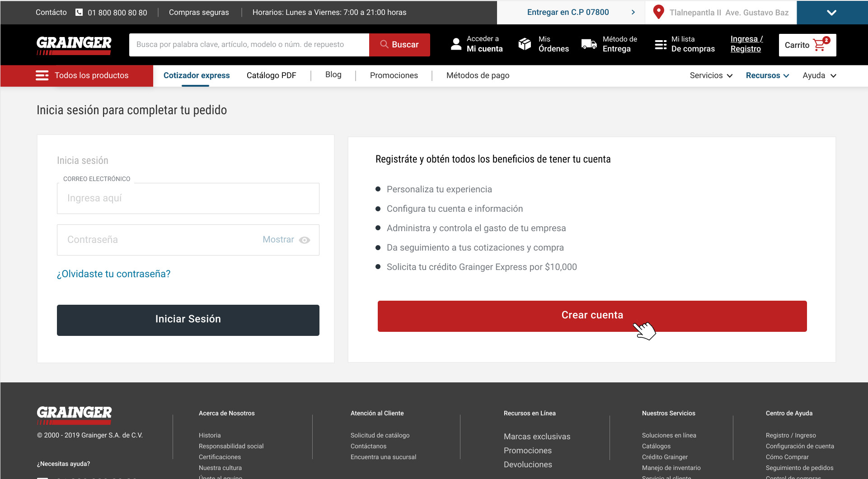Open the Todos los productos menu
This screenshot has width=868, height=479.
[x=77, y=75]
